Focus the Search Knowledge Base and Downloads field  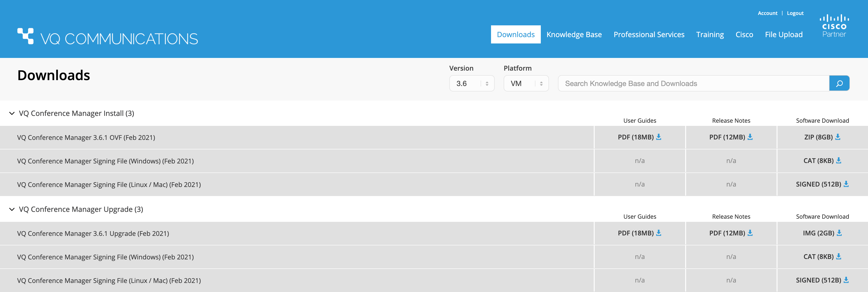(x=694, y=83)
